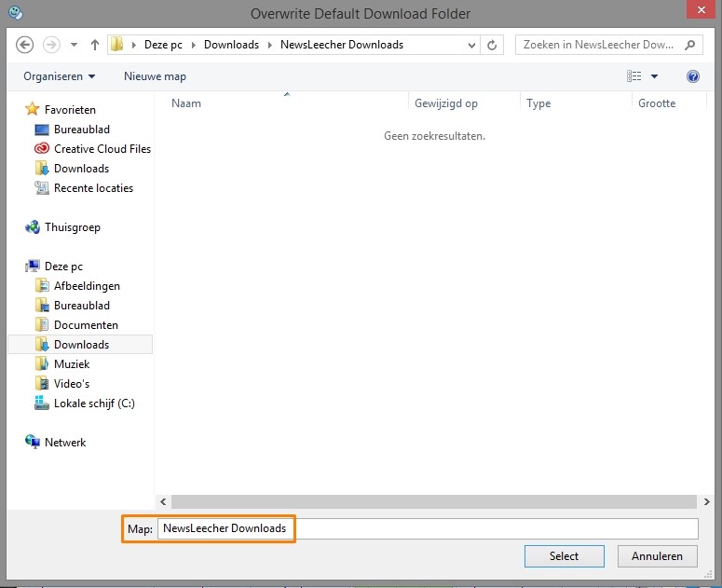Image resolution: width=722 pixels, height=588 pixels.
Task: Open the help question mark icon
Action: (692, 76)
